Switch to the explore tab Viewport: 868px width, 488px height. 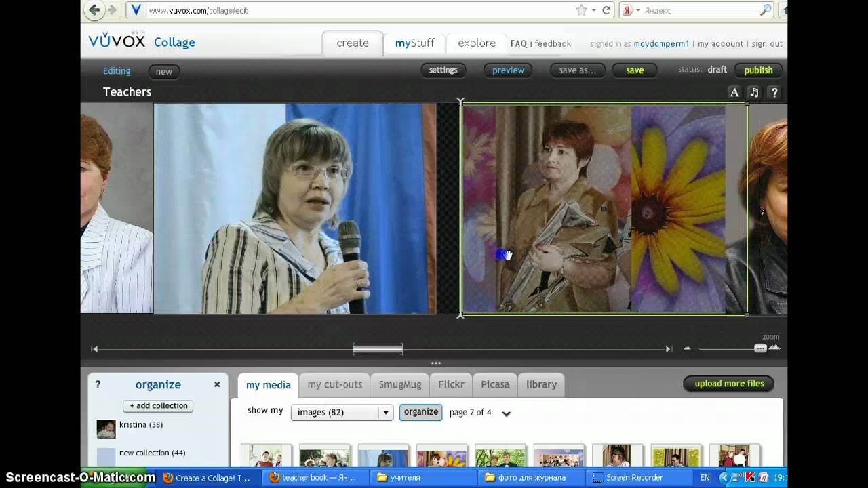coord(477,43)
